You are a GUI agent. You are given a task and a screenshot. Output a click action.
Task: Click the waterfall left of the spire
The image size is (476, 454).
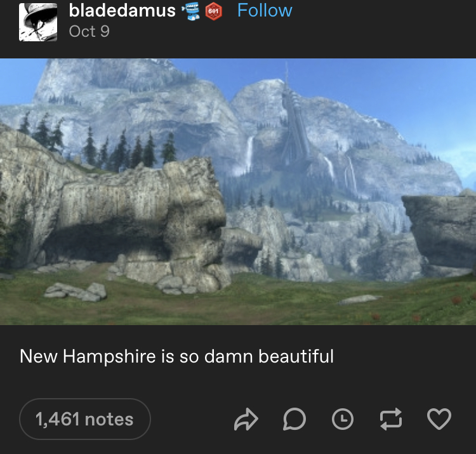(249, 154)
